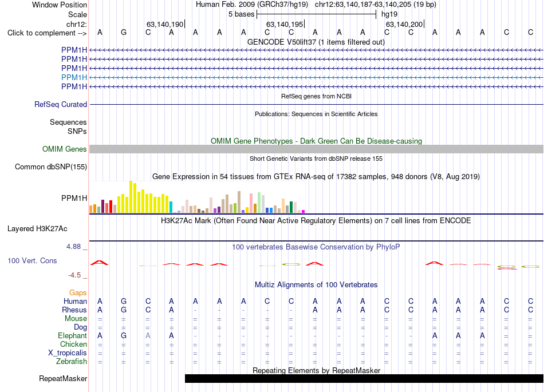This screenshot has width=544, height=392.
Task: Click the magenta bar ending the GTEx chart
Action: (x=303, y=211)
